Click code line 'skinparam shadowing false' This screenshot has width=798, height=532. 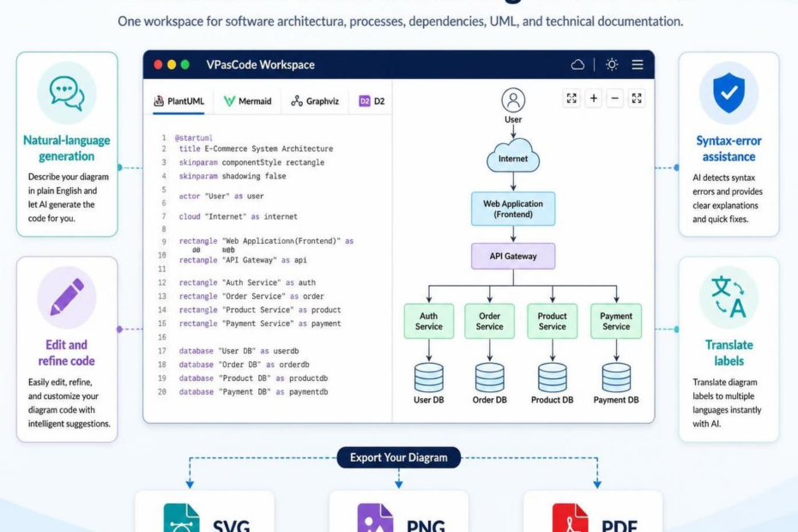pyautogui.click(x=232, y=176)
